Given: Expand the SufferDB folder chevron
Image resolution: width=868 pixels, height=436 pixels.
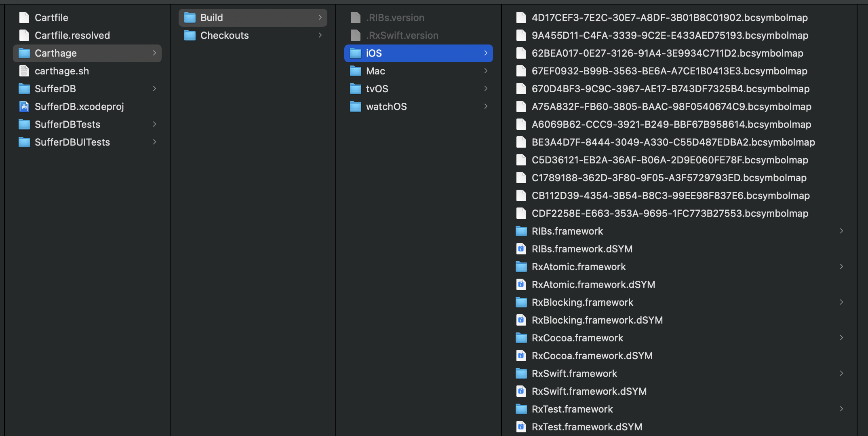Looking at the screenshot, I should 154,89.
